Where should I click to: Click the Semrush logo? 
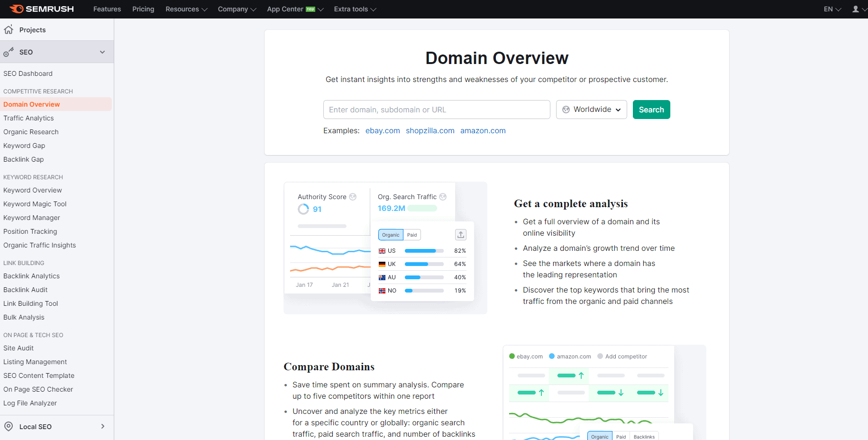[x=42, y=9]
